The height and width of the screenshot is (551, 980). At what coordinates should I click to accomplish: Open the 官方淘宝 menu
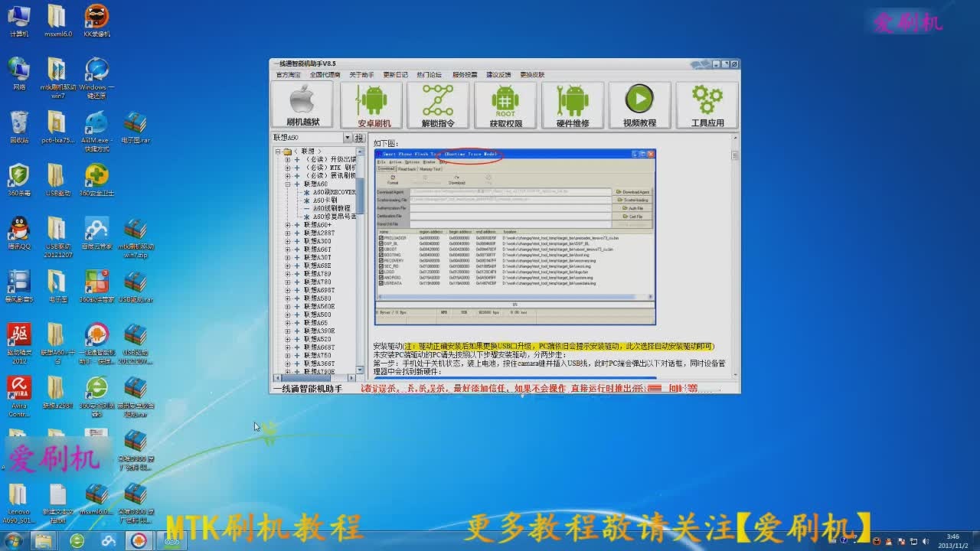coord(289,75)
